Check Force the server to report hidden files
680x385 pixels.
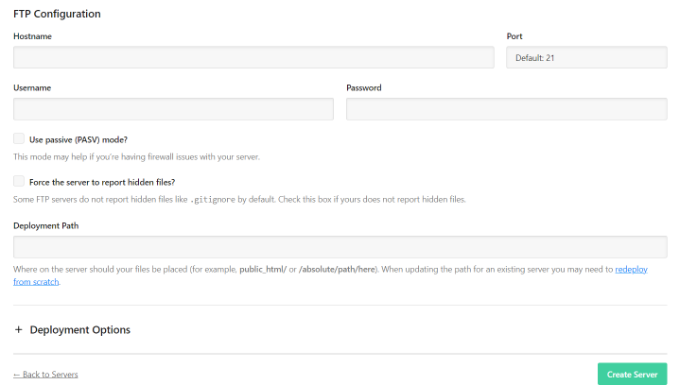[x=19, y=181]
